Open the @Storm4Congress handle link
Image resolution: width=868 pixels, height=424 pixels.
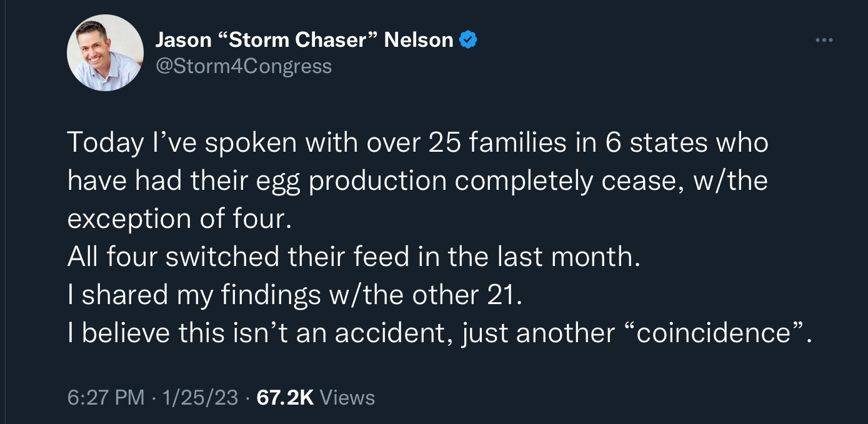click(243, 66)
